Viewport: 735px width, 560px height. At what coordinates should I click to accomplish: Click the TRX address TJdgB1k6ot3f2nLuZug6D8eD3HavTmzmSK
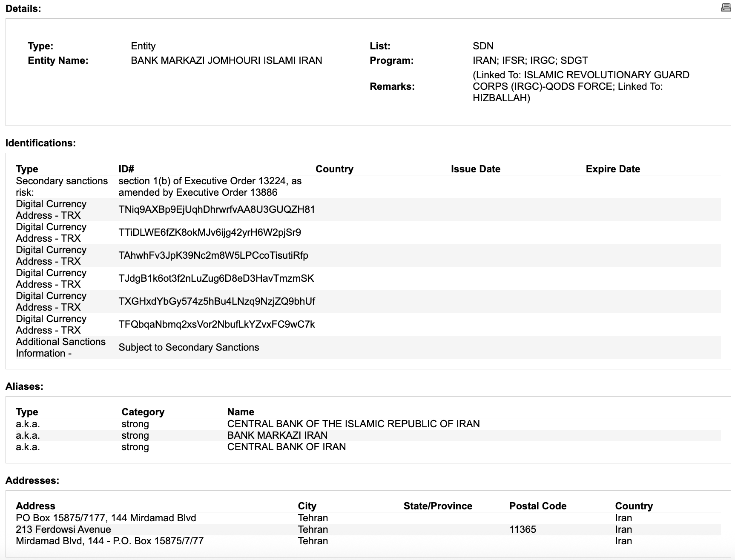[216, 278]
